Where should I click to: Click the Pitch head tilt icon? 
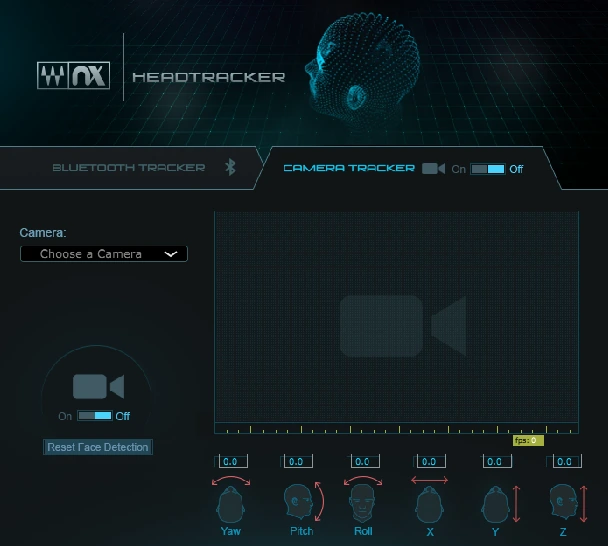[304, 502]
